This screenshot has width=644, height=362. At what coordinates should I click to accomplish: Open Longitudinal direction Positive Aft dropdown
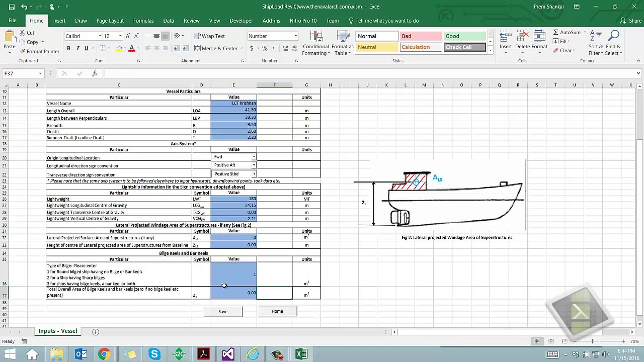click(254, 165)
